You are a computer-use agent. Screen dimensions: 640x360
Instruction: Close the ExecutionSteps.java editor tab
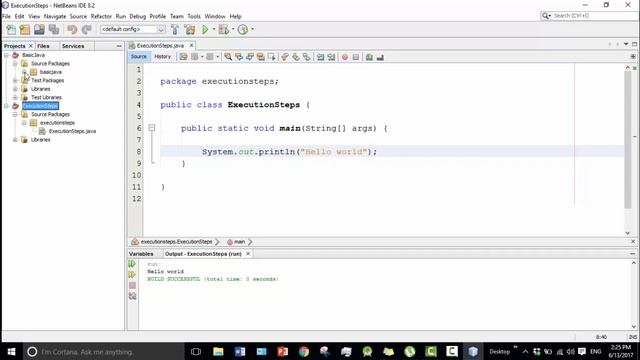(191, 46)
